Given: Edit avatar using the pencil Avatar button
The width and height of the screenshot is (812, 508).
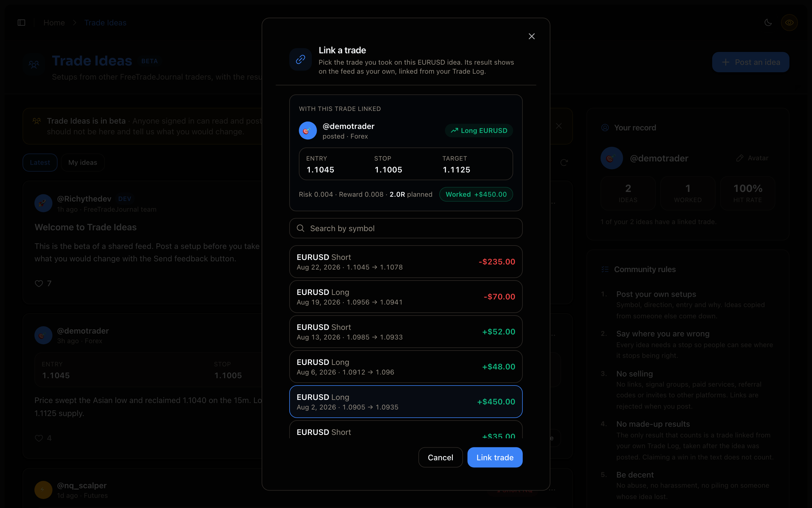Looking at the screenshot, I should tap(752, 158).
